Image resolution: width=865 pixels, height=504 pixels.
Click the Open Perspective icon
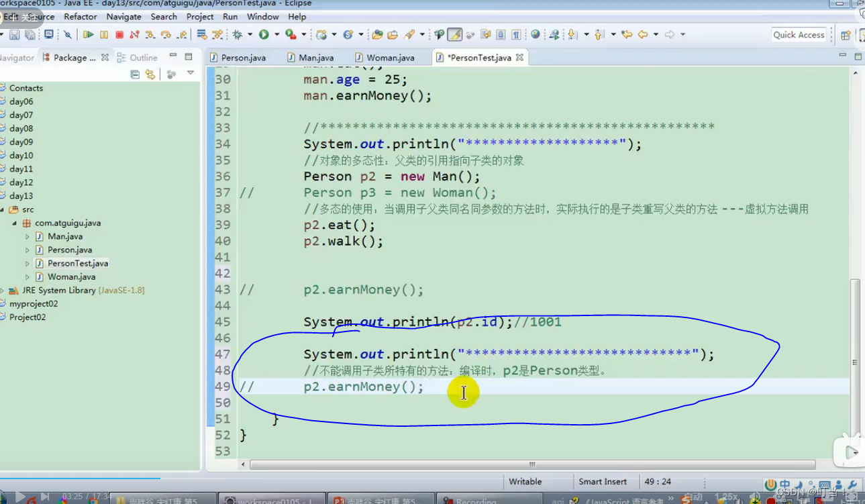846,35
